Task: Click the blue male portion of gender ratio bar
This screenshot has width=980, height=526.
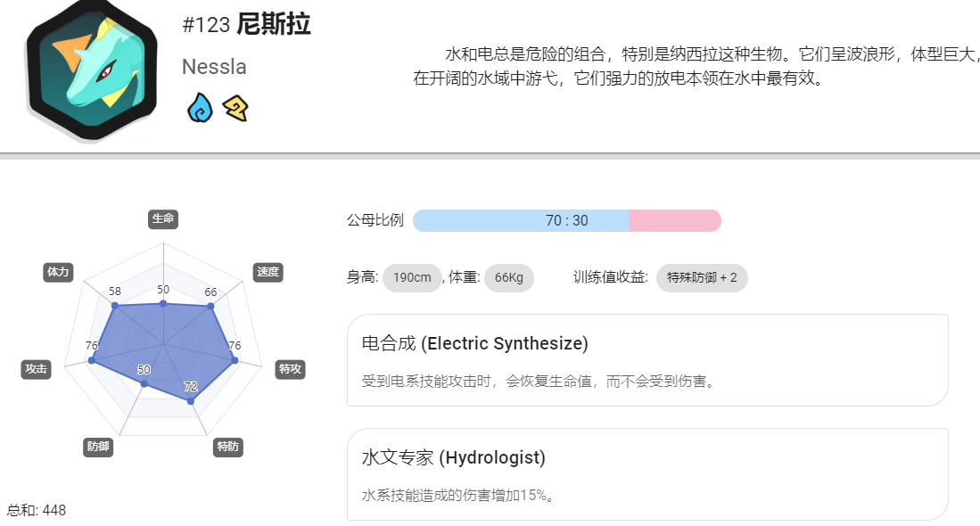Action: 521,220
